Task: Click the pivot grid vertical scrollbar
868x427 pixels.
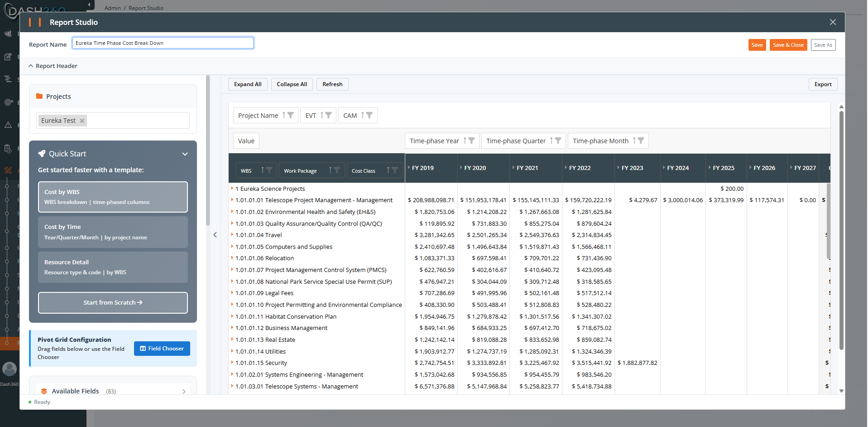Action: tap(829, 221)
